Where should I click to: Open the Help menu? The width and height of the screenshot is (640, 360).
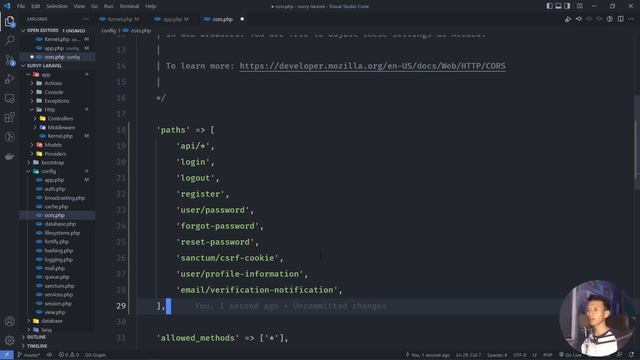pos(151,6)
